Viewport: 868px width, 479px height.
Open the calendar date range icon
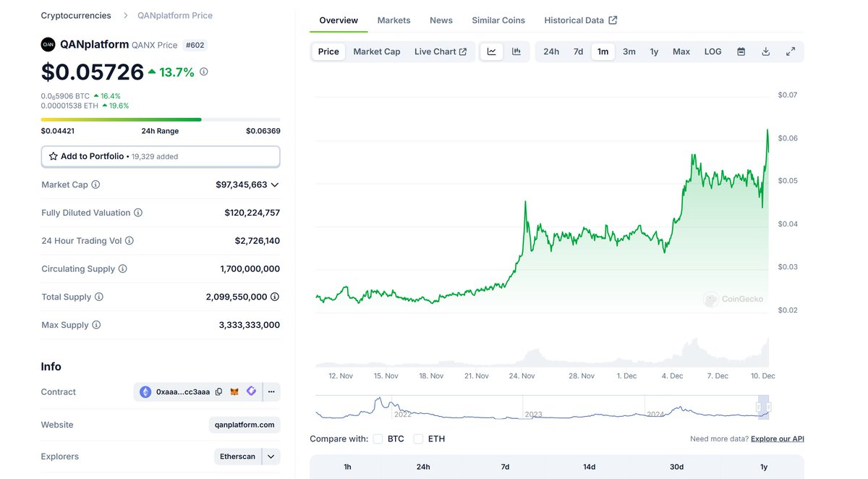tap(741, 51)
